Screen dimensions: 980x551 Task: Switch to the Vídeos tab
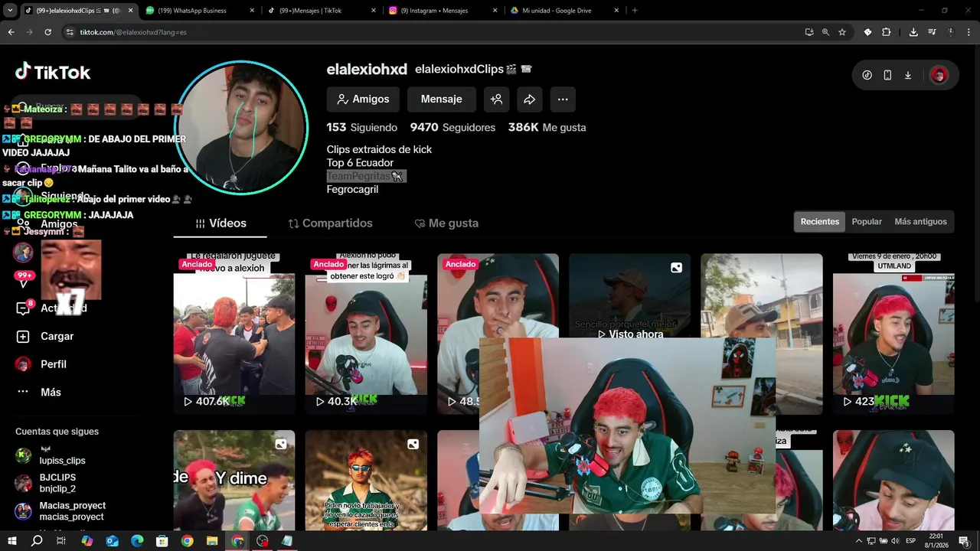pos(220,223)
